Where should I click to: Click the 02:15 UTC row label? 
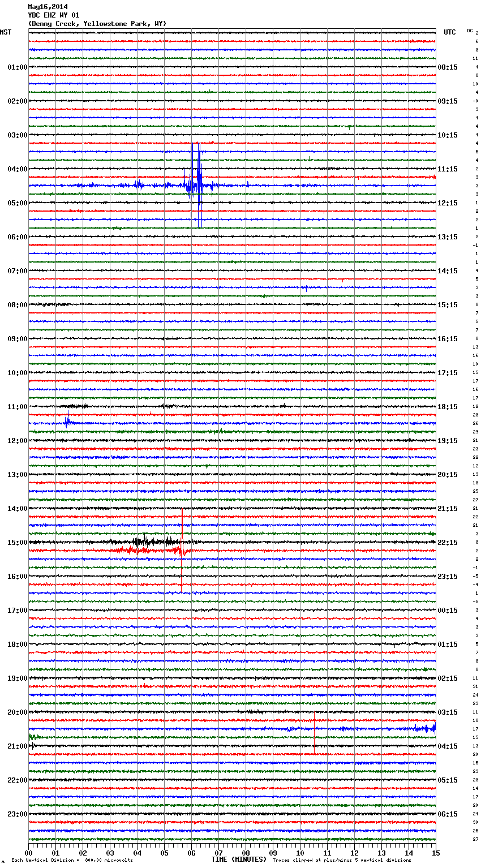click(448, 678)
